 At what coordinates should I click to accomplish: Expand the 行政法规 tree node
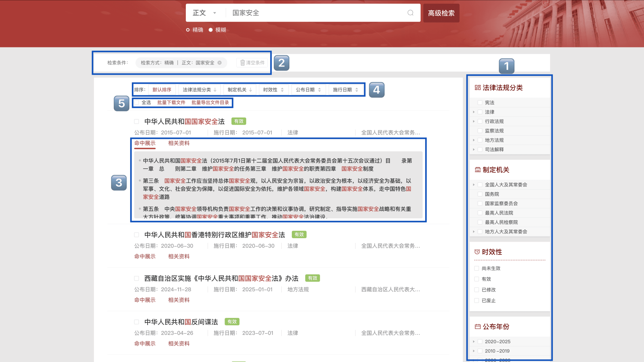coord(474,121)
